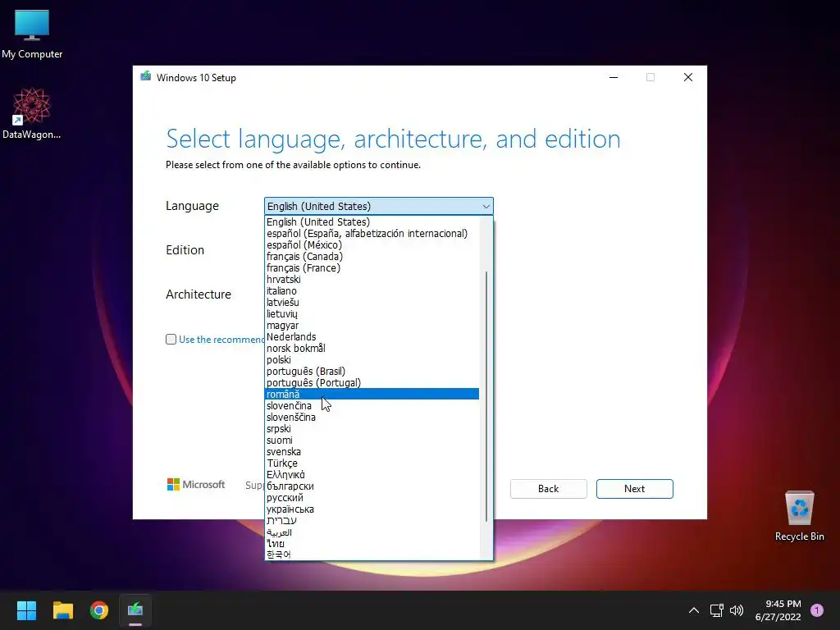Minimize the Windows 10 Setup window
840x630 pixels.
point(614,77)
